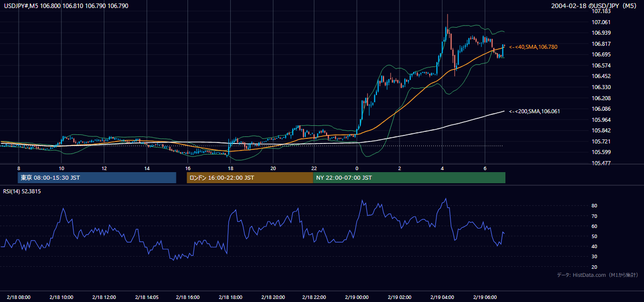Click price axis value 106.817
Viewport: 644px width, 302px height.
tap(601, 44)
